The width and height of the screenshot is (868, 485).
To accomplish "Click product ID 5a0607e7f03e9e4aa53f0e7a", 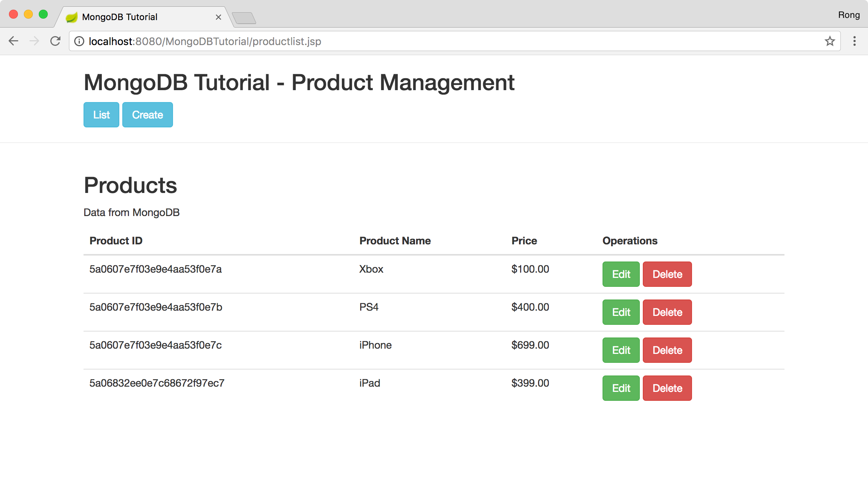I will [155, 269].
